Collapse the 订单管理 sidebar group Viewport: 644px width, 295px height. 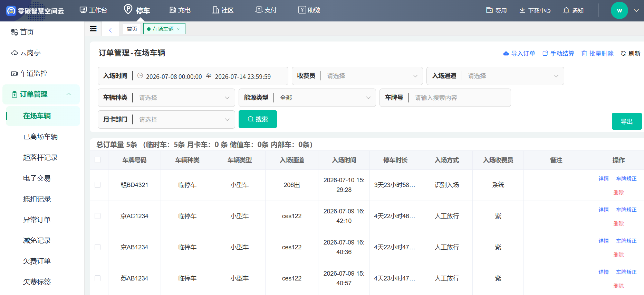(x=41, y=94)
